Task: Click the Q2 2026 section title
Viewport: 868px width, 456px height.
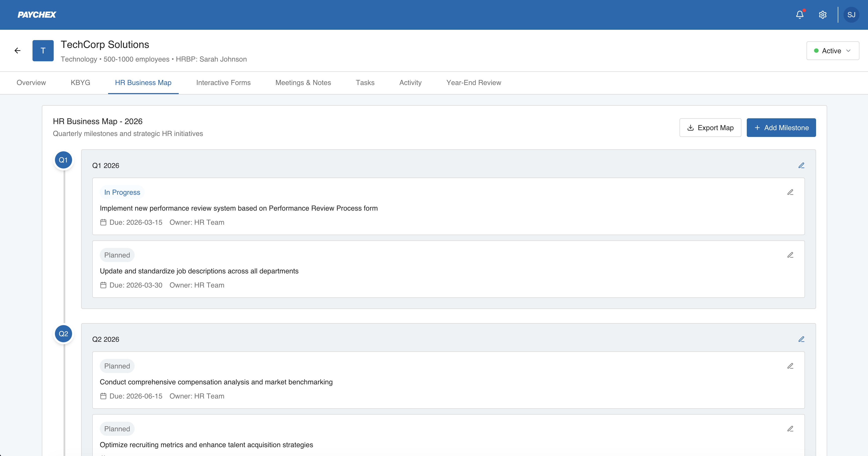Action: pyautogui.click(x=106, y=339)
